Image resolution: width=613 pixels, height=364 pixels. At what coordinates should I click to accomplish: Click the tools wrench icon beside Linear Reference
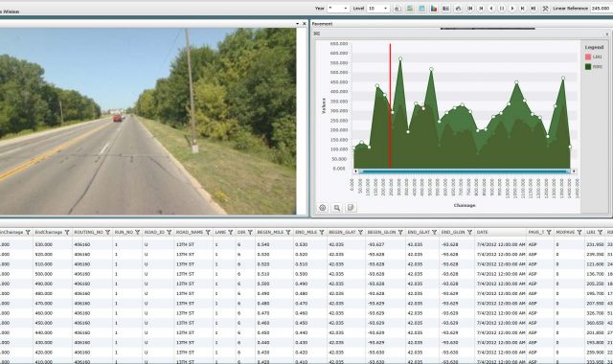click(545, 9)
